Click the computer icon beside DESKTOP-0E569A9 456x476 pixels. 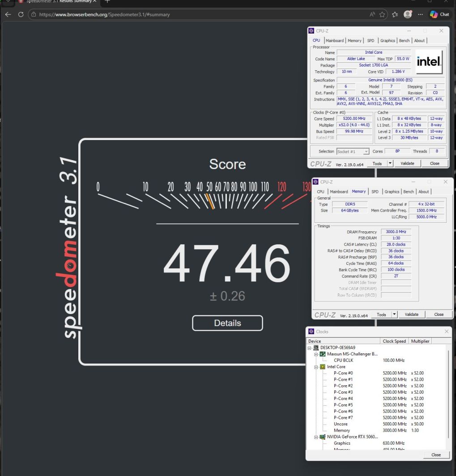click(316, 348)
